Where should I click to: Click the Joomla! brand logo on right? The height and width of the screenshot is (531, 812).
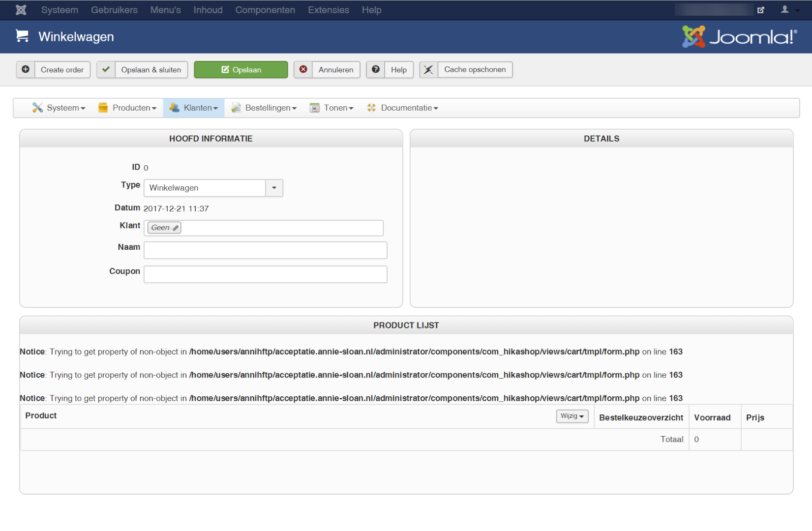click(x=739, y=37)
